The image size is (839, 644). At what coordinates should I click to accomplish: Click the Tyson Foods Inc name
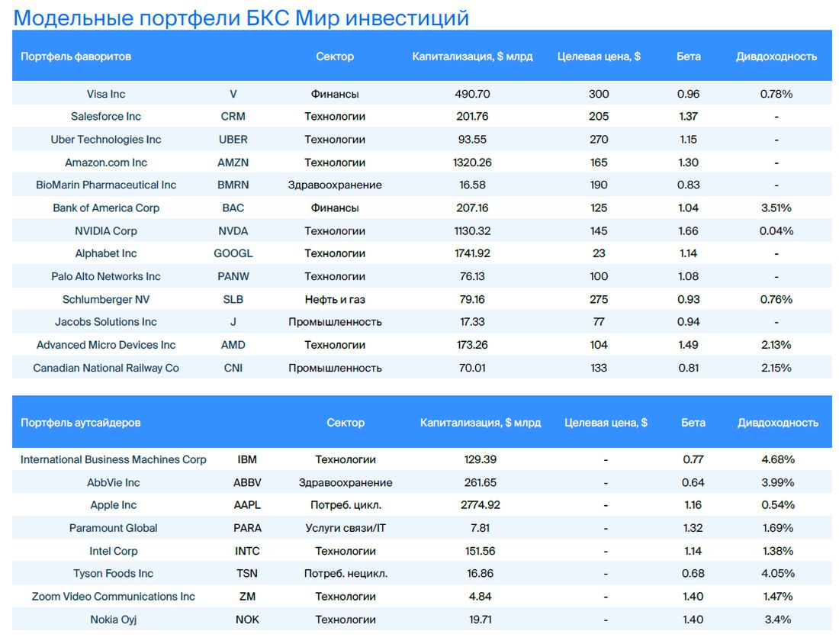tap(114, 573)
